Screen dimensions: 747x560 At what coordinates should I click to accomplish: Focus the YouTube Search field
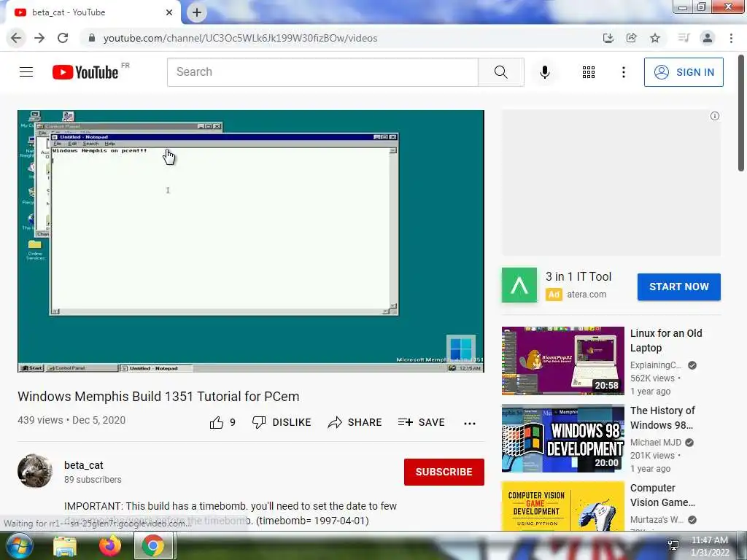[322, 72]
